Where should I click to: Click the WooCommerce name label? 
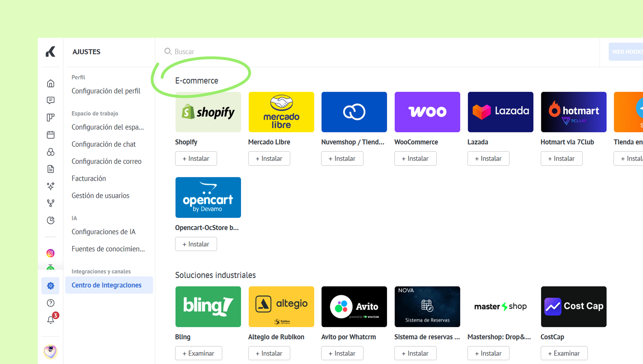416,142
